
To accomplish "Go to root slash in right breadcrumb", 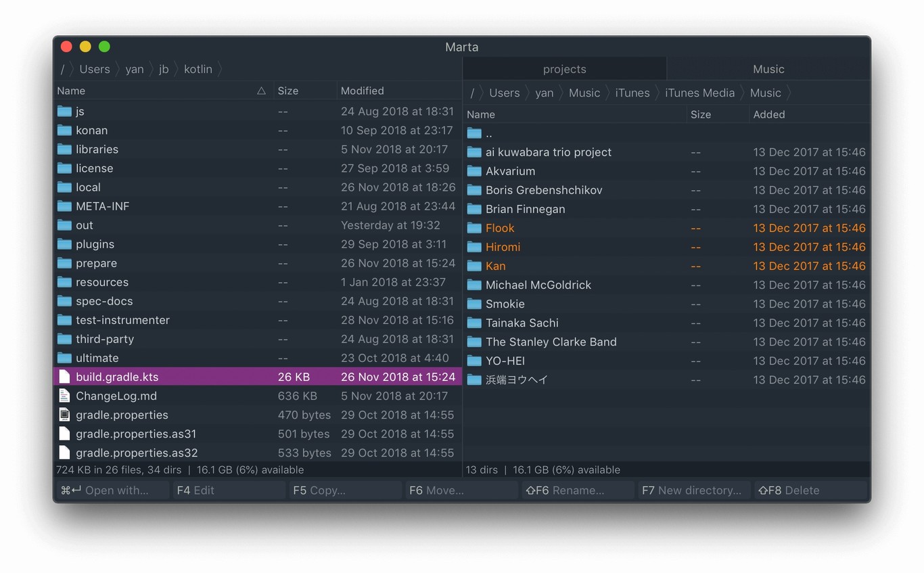I will [472, 93].
